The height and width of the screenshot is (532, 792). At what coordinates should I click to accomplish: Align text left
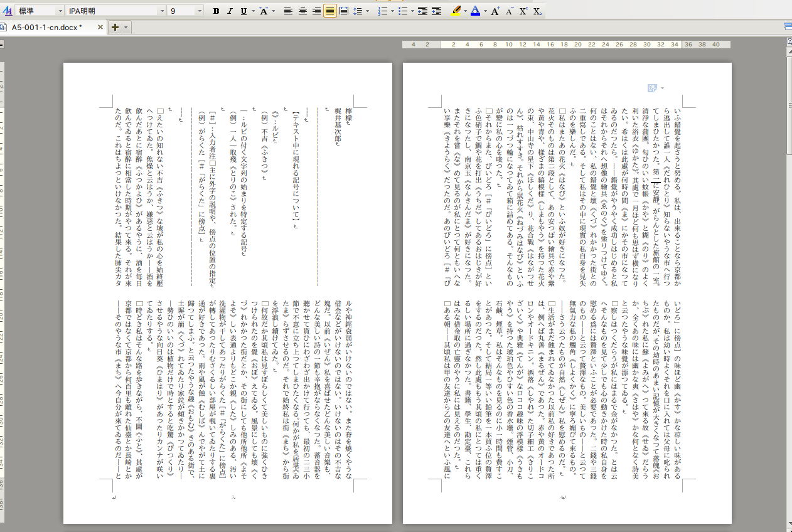[x=288, y=11]
